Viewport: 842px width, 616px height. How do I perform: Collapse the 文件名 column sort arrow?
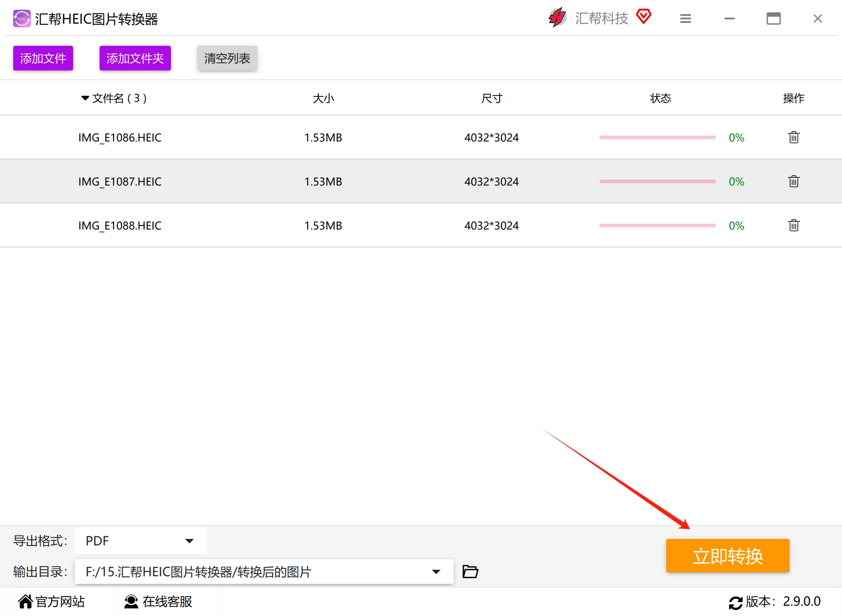(x=85, y=98)
